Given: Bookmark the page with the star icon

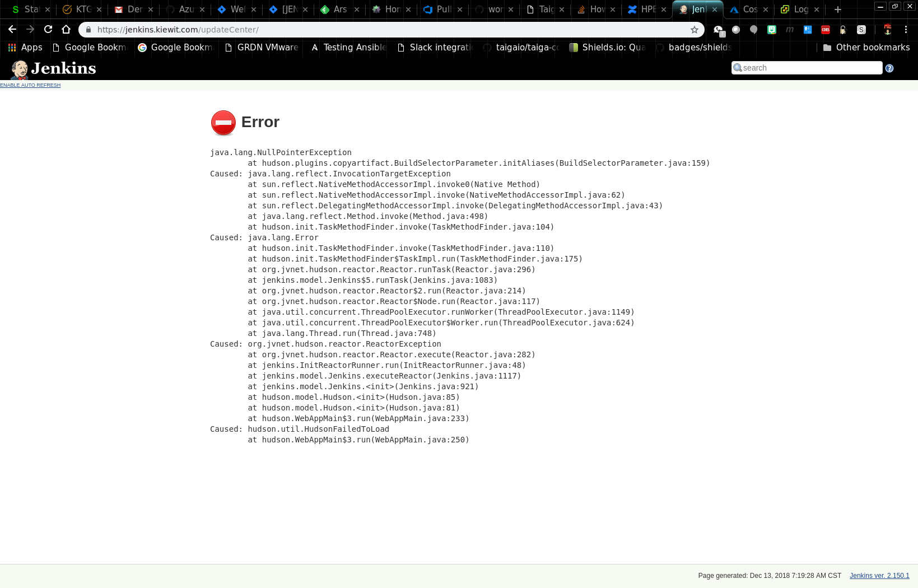Looking at the screenshot, I should tap(694, 30).
